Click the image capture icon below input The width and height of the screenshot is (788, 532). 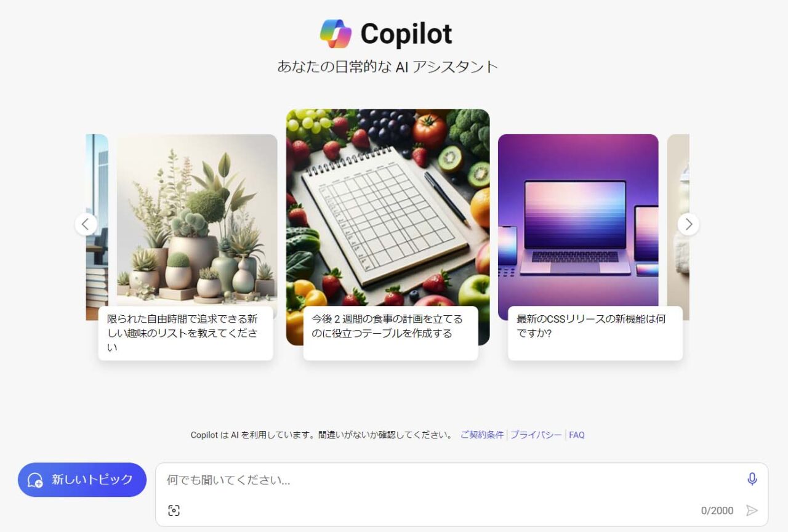(x=174, y=510)
